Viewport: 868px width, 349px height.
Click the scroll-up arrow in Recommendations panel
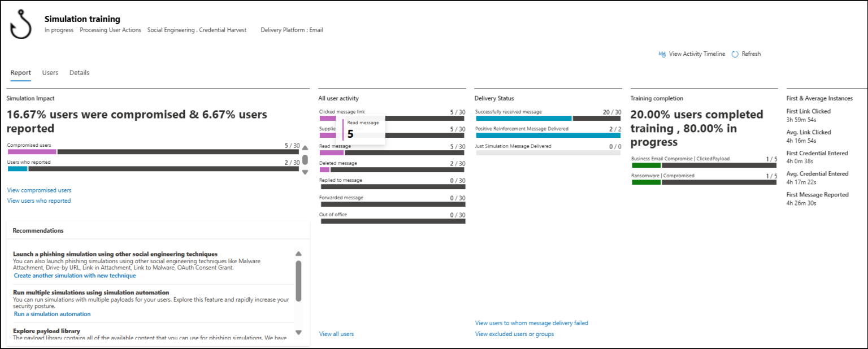[x=298, y=254]
